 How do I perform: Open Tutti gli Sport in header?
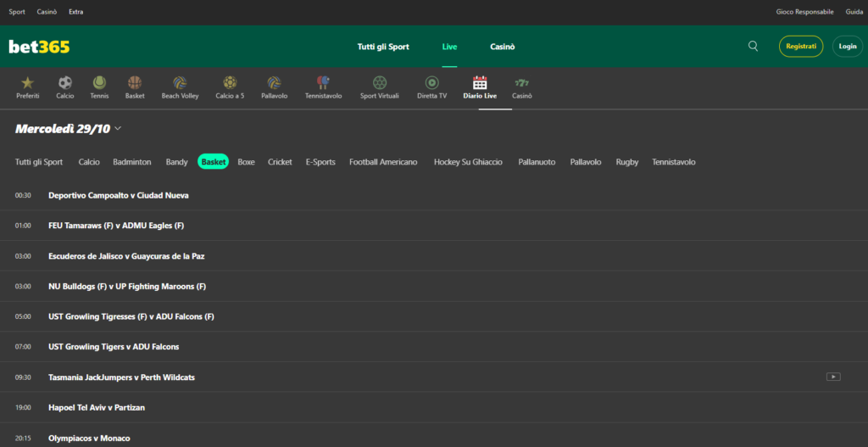[383, 47]
